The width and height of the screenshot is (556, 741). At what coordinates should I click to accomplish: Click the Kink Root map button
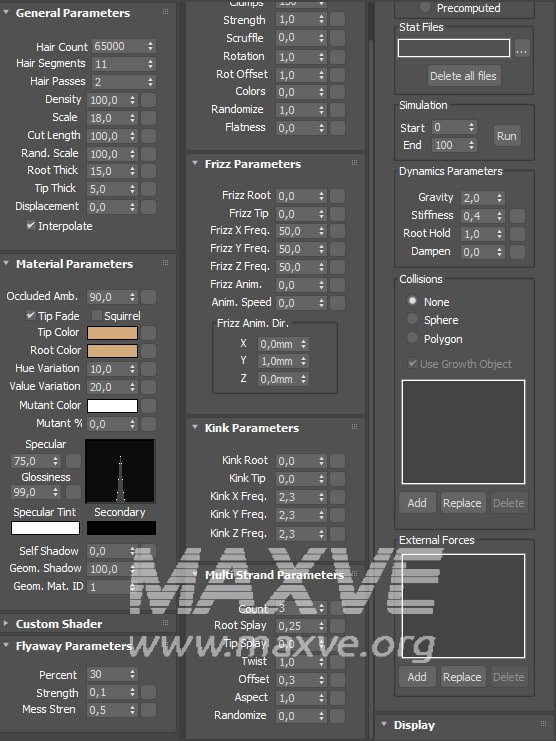point(337,461)
